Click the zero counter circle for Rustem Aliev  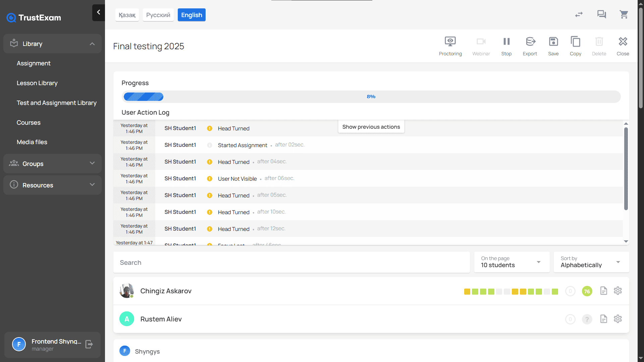coord(570,319)
